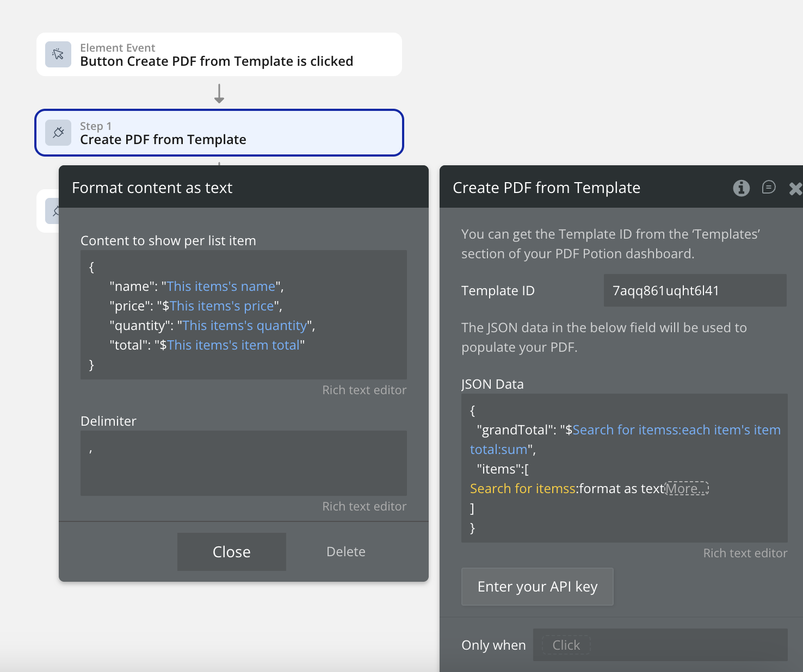Click the Delimiter text field
The width and height of the screenshot is (803, 672).
(x=243, y=463)
